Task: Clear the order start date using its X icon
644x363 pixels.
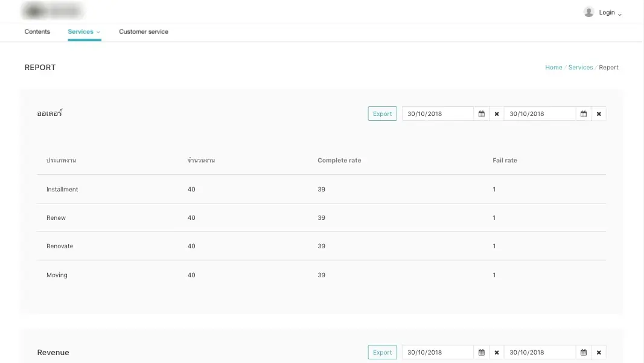Action: 496,114
